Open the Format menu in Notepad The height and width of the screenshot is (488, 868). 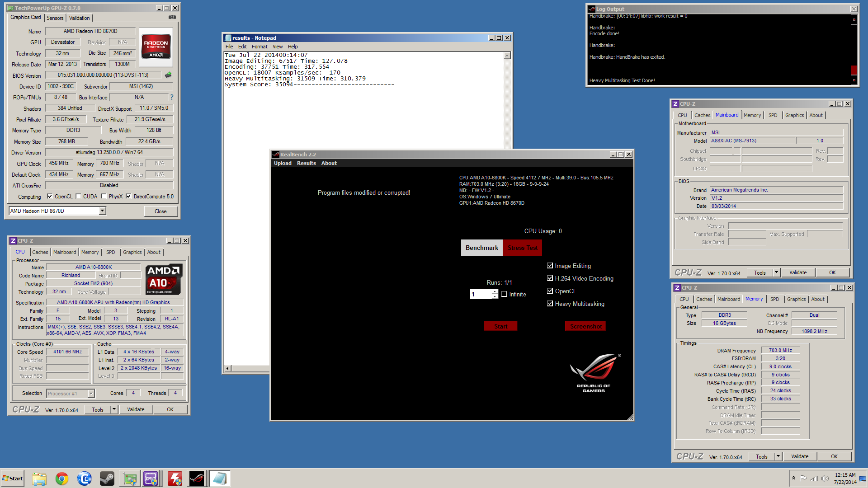pos(259,47)
